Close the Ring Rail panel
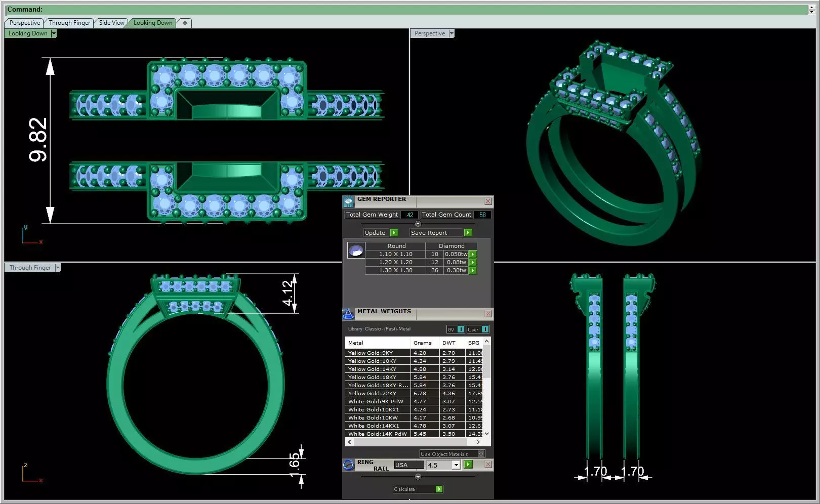 click(488, 465)
